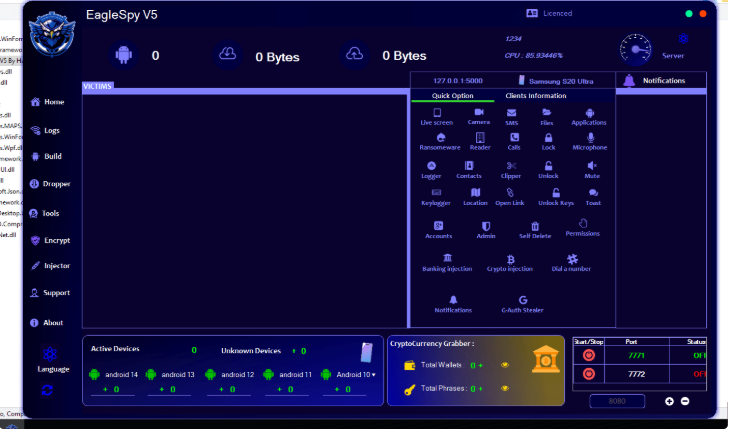Open the SMS quick option
This screenshot has height=431, width=729.
click(511, 116)
